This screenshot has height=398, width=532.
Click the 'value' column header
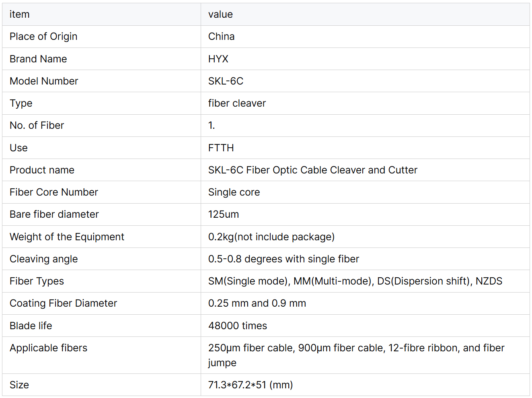point(220,14)
